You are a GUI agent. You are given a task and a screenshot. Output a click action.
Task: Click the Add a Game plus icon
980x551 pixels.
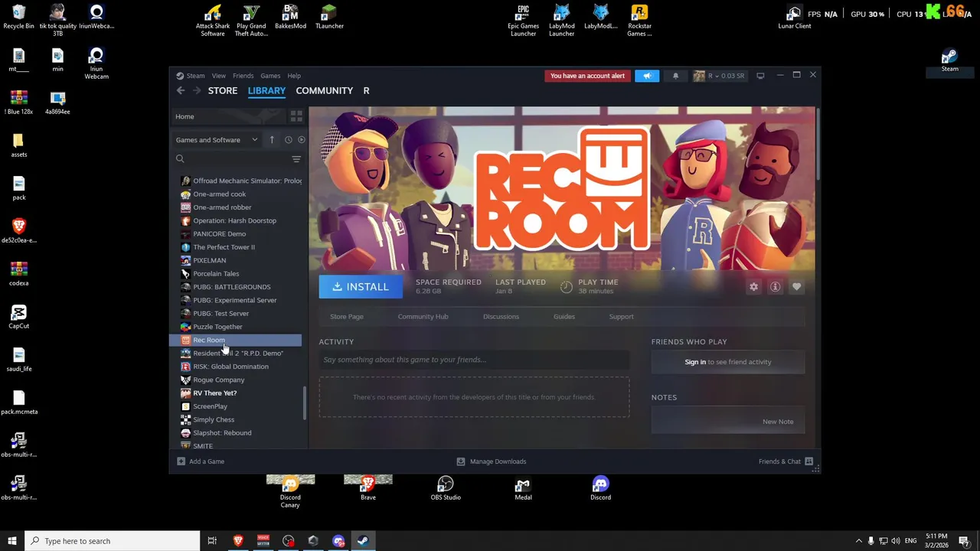pos(181,461)
